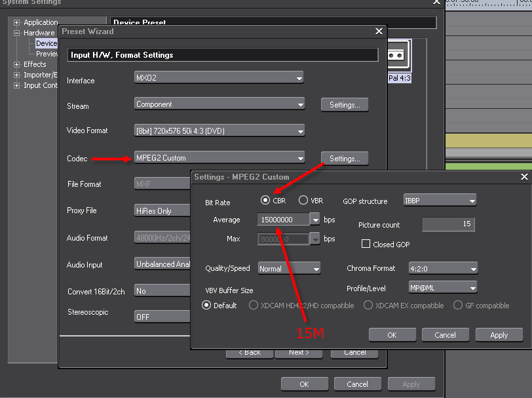The height and width of the screenshot is (398, 532).
Task: Click Next in Preset Wizard
Action: (299, 353)
